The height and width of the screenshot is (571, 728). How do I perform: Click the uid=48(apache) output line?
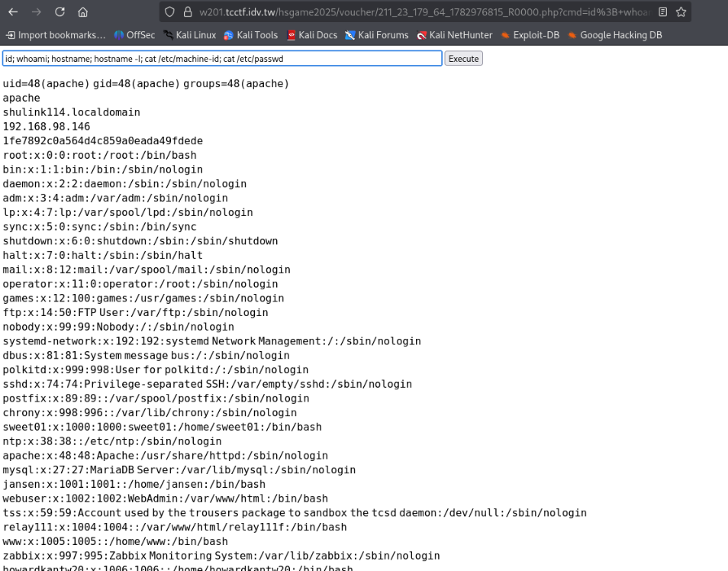146,84
